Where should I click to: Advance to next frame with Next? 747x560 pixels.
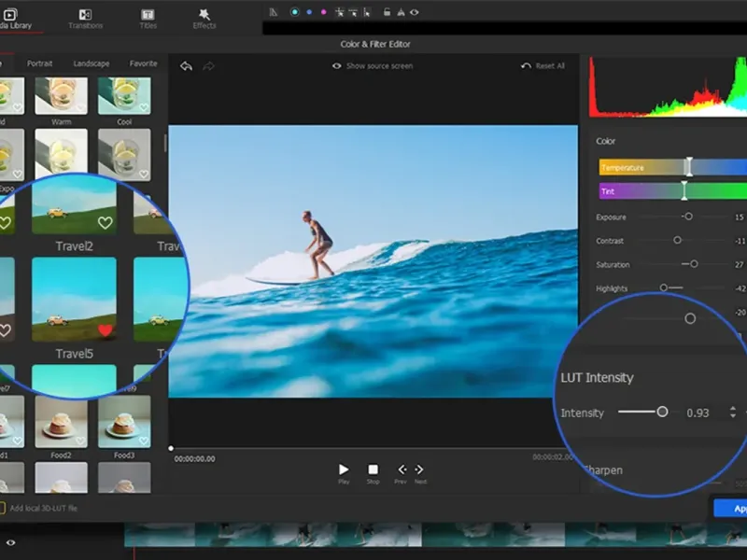pos(419,469)
